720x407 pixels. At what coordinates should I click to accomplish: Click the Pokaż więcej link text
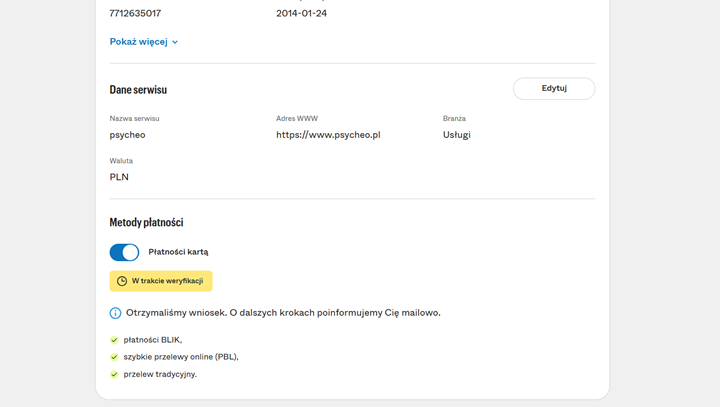[x=138, y=42]
